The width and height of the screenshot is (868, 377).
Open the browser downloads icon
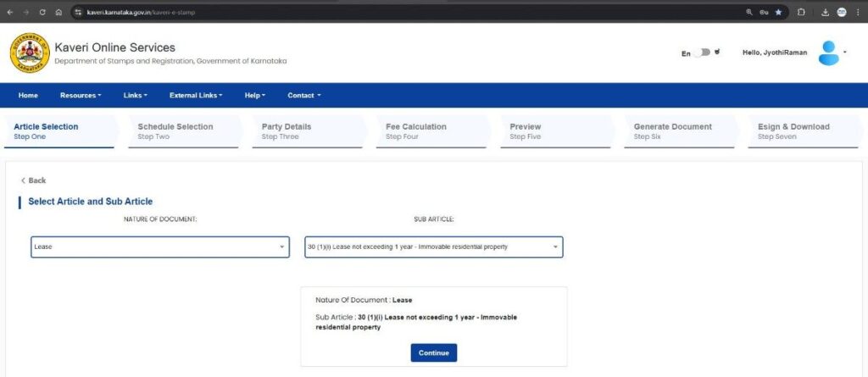825,12
